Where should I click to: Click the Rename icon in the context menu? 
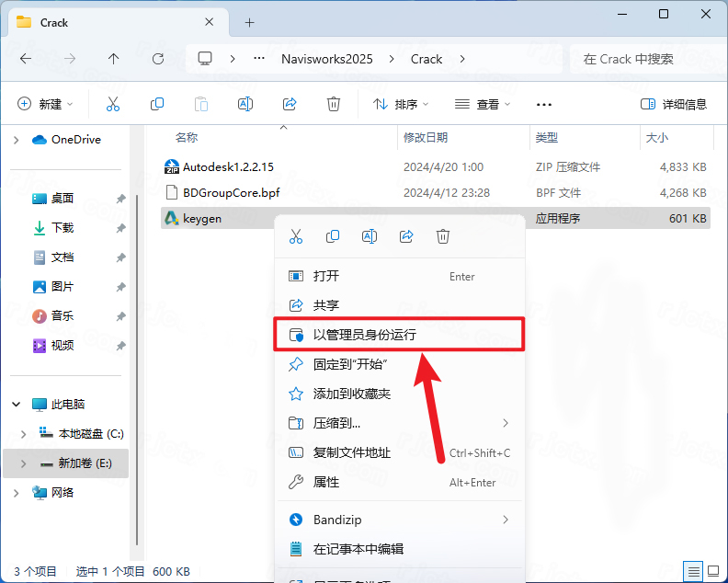coord(370,236)
